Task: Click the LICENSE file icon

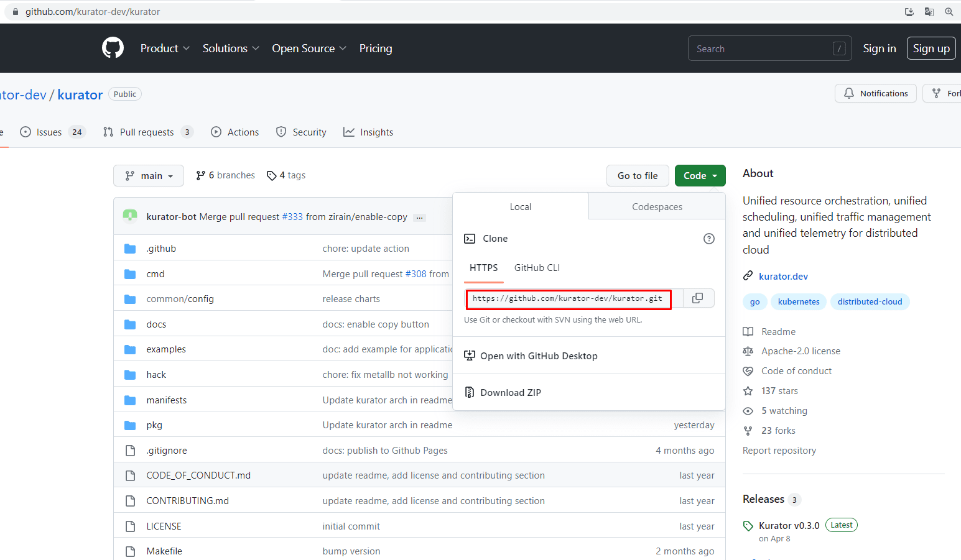Action: pos(130,526)
